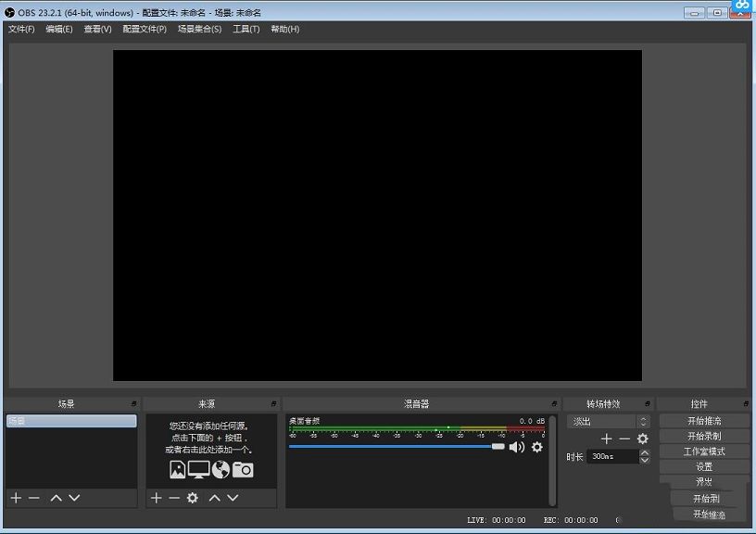Open desktop audio mixer settings gear
756x534 pixels.
[x=536, y=447]
